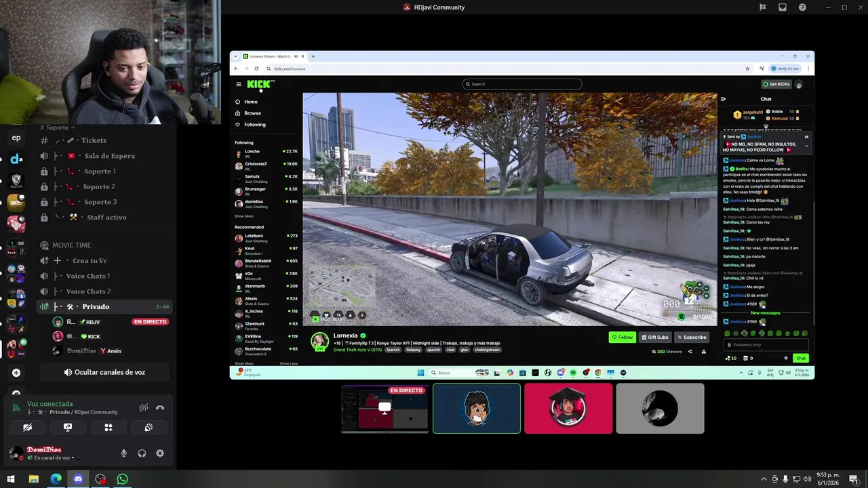
Task: Click the KICK logo
Action: point(260,84)
